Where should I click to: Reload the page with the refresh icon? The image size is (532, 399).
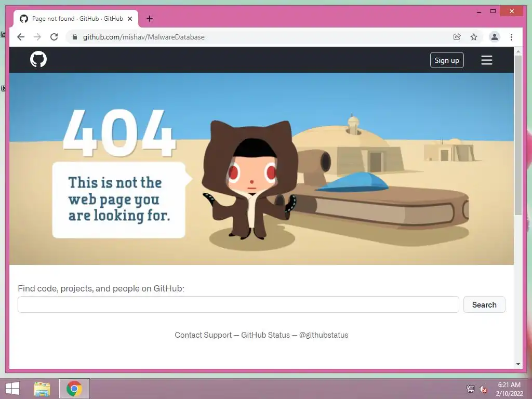tap(54, 37)
